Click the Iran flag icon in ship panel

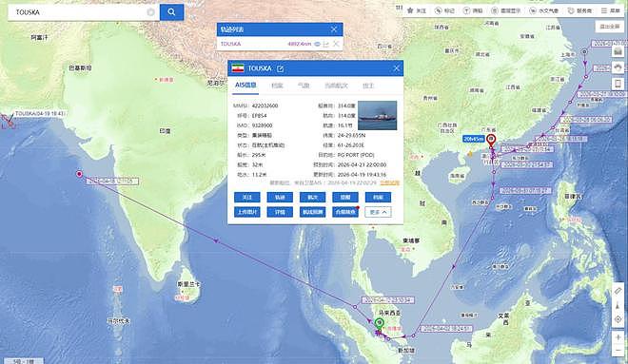tap(238, 68)
